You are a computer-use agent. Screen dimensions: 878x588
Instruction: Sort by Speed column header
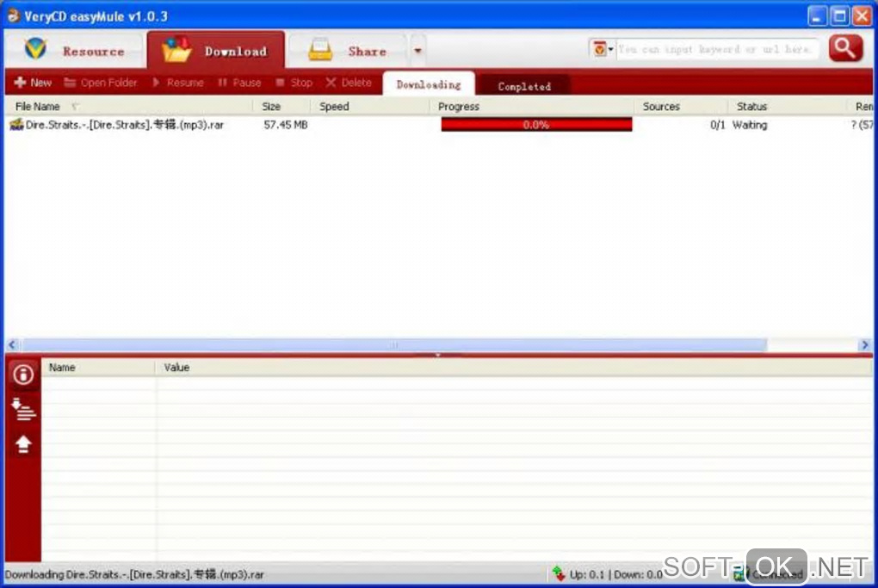(x=369, y=107)
